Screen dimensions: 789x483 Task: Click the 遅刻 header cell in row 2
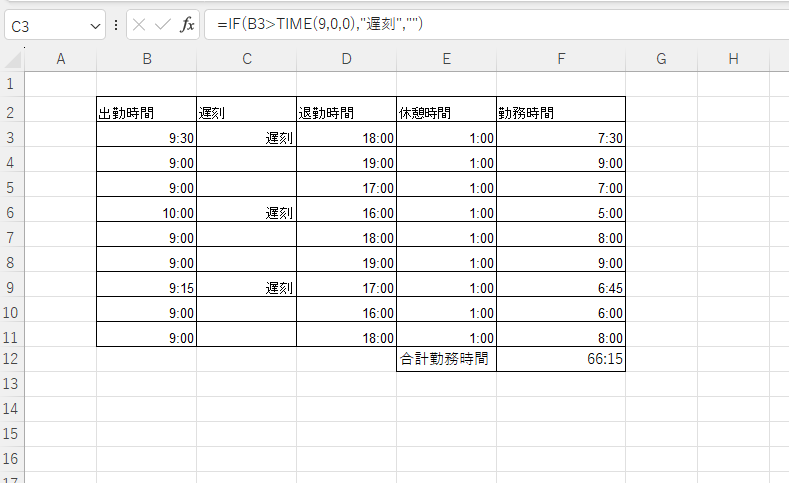[x=247, y=109]
